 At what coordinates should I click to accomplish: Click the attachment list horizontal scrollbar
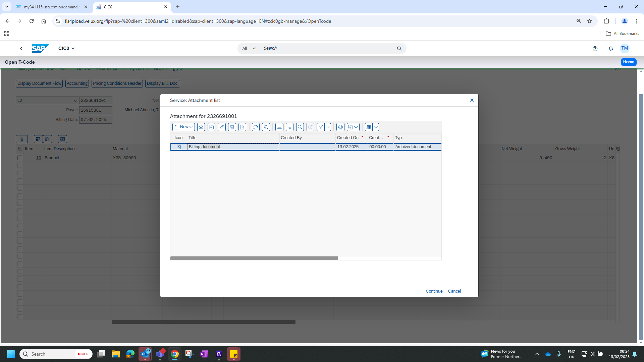pyautogui.click(x=254, y=258)
